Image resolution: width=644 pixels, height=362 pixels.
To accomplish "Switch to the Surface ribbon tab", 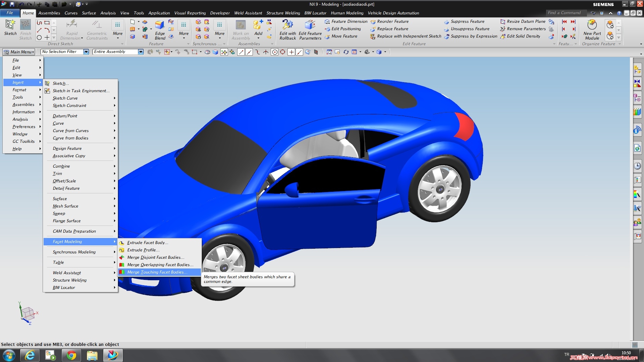I will (89, 13).
